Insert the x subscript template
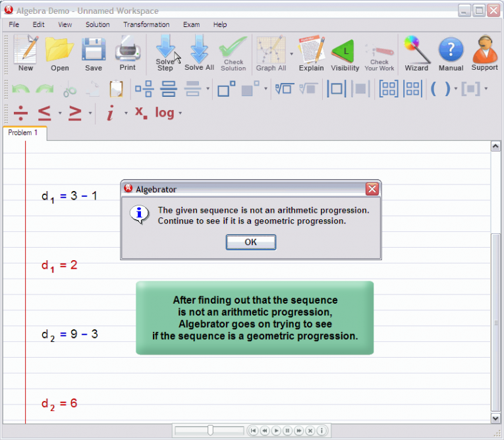This screenshot has height=440, width=504. pyautogui.click(x=141, y=113)
